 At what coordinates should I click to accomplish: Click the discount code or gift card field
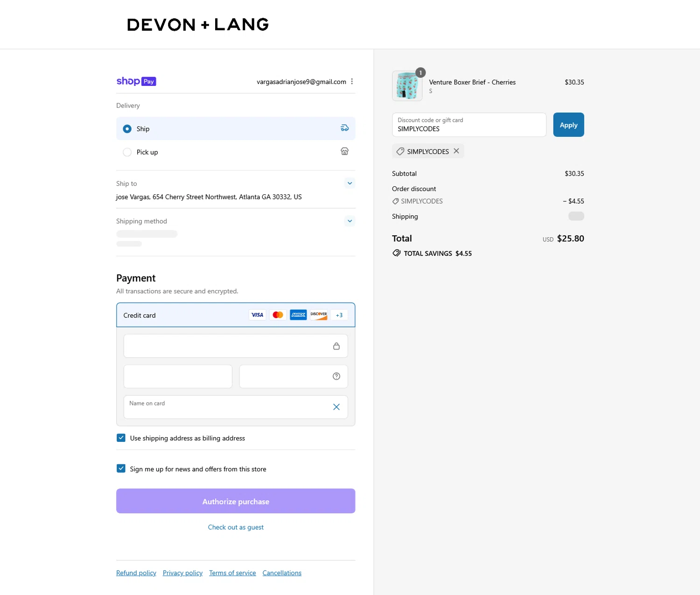coord(469,125)
